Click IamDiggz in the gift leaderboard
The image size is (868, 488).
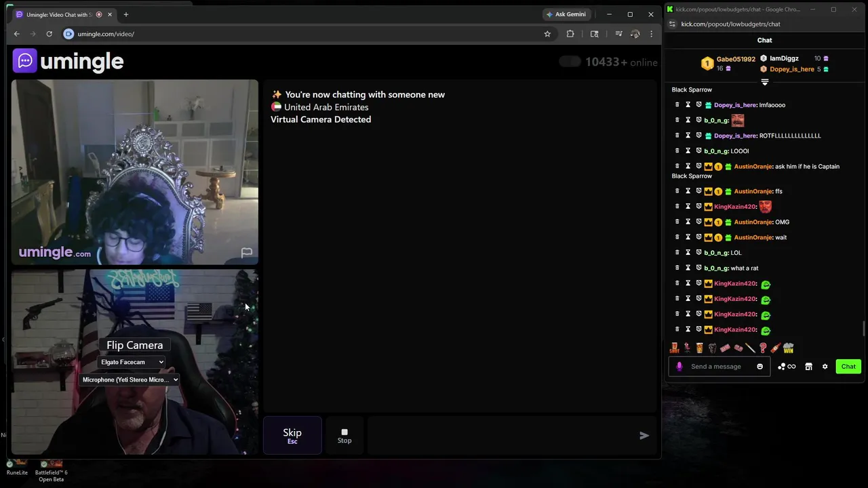(784, 58)
